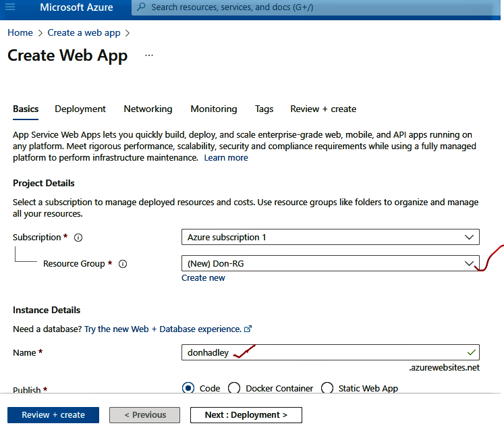Click external link icon after Web + Database
The height and width of the screenshot is (434, 504).
(x=248, y=329)
